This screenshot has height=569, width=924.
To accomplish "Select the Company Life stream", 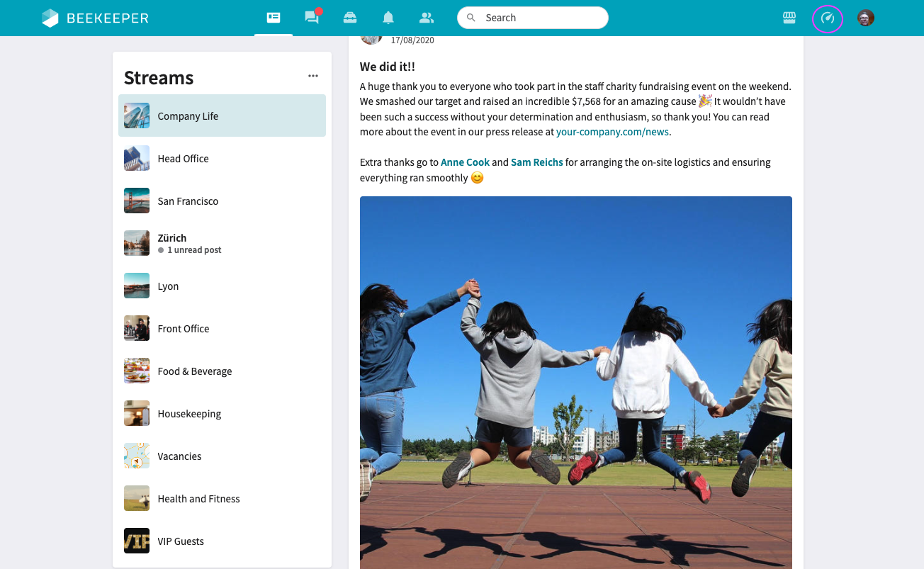I will pyautogui.click(x=222, y=116).
